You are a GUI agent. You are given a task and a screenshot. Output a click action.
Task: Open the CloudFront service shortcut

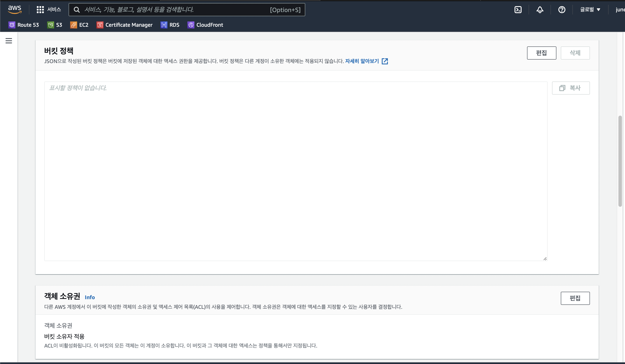(205, 25)
